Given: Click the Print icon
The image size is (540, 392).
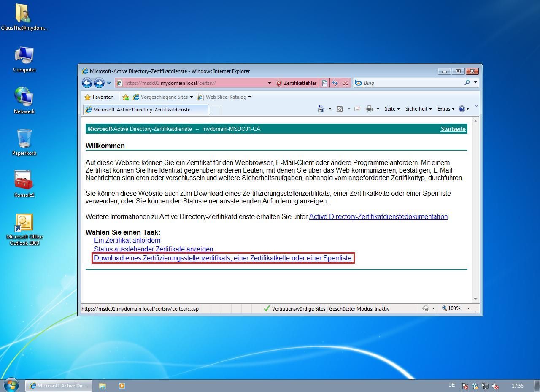Looking at the screenshot, I should [369, 109].
